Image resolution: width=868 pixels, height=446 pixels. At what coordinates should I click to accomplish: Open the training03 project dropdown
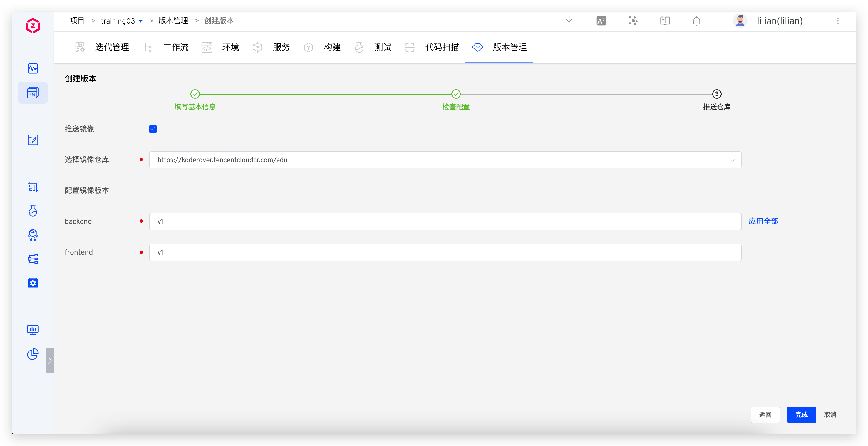pos(121,21)
